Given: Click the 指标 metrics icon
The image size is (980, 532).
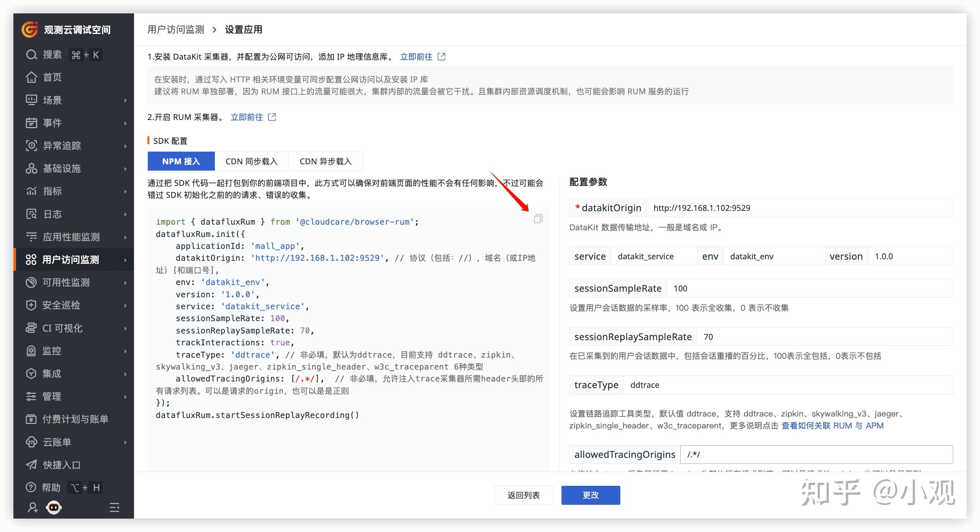Looking at the screenshot, I should [x=31, y=191].
